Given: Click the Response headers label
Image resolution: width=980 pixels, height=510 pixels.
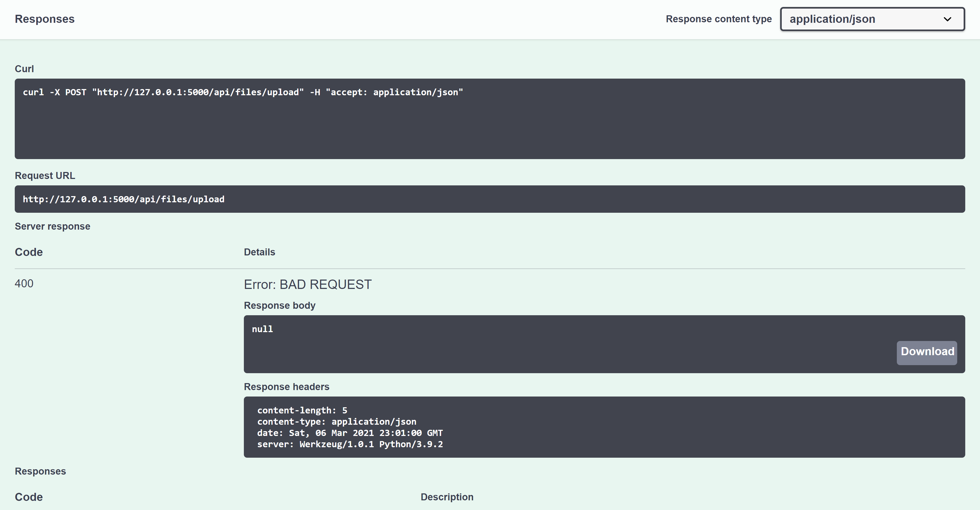Looking at the screenshot, I should tap(286, 387).
